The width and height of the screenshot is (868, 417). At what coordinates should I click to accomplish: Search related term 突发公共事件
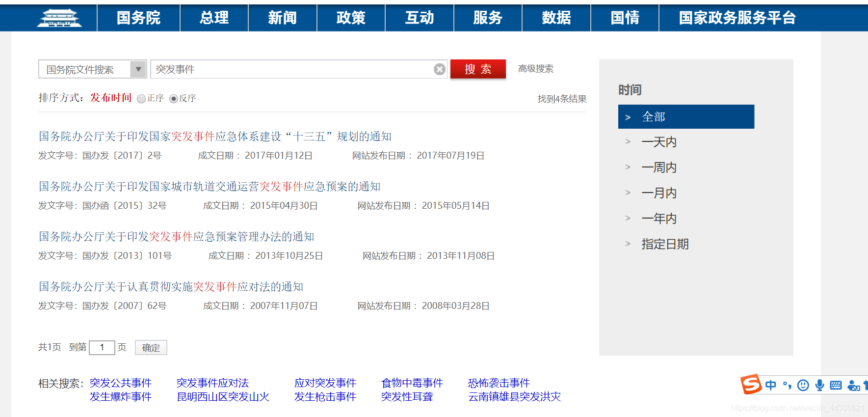tap(121, 383)
